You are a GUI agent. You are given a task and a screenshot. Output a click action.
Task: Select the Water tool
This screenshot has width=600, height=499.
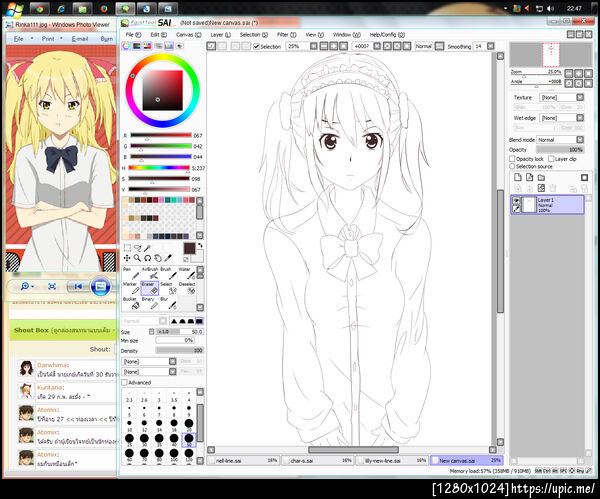click(x=187, y=273)
